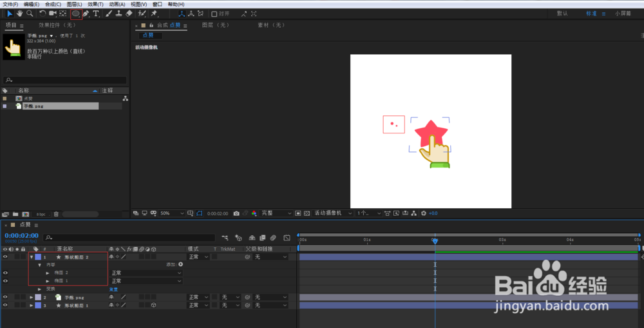Click current time 0:00:02:00 in timeline
Viewport: 644px width, 328px height.
point(21,235)
